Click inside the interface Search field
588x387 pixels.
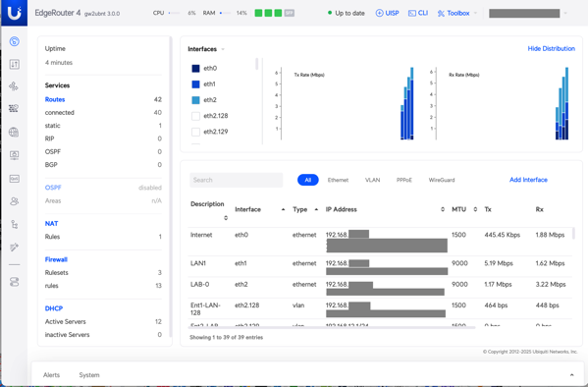(237, 180)
